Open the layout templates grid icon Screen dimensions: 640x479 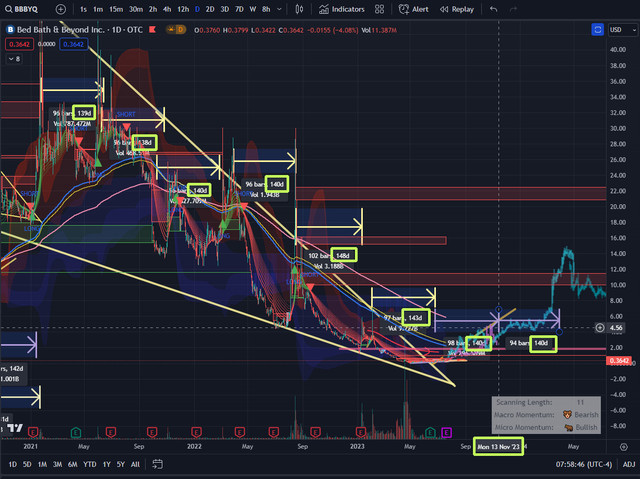click(x=380, y=9)
